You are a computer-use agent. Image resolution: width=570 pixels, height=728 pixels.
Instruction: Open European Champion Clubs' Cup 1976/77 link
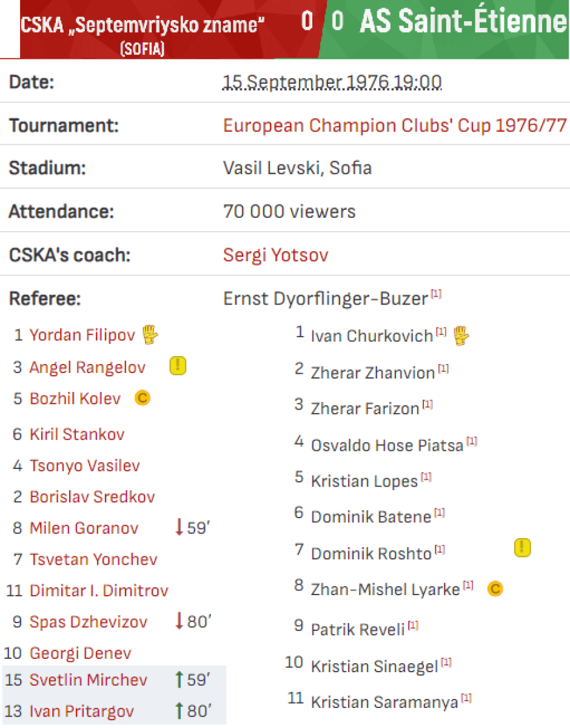[x=395, y=126]
